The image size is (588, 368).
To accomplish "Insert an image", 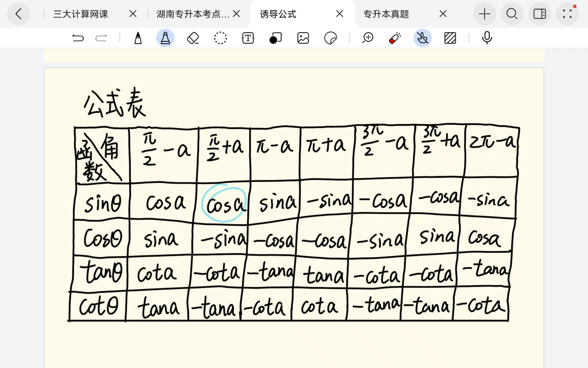I will pyautogui.click(x=303, y=38).
